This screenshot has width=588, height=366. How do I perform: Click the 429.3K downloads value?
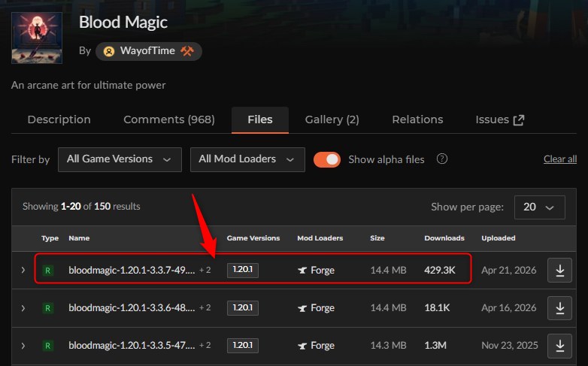point(440,270)
